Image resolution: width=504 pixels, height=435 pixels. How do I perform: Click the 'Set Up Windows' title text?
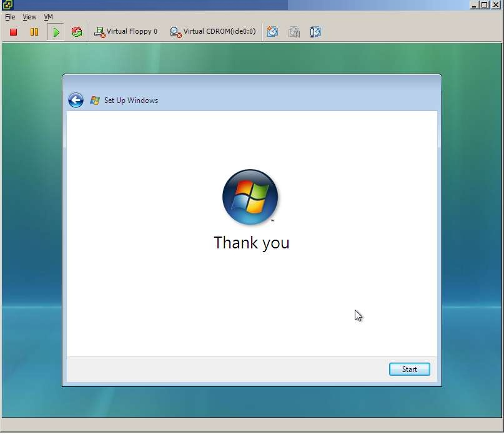pos(131,100)
